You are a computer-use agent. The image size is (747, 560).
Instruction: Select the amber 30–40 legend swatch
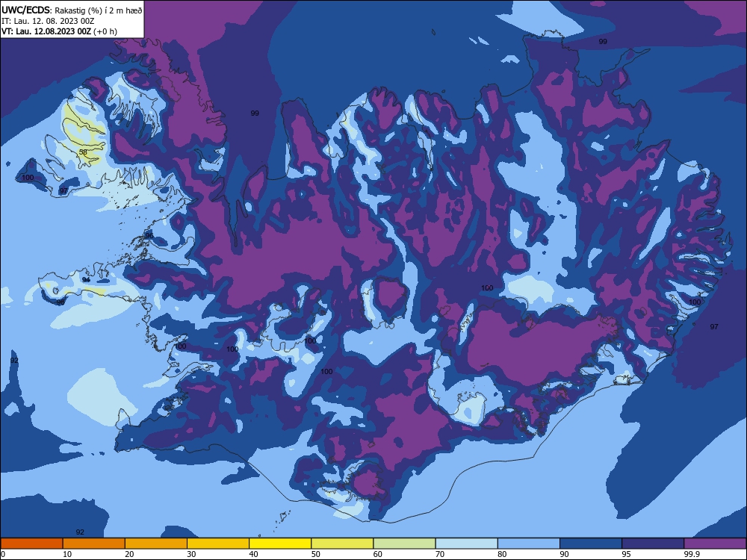point(217,544)
